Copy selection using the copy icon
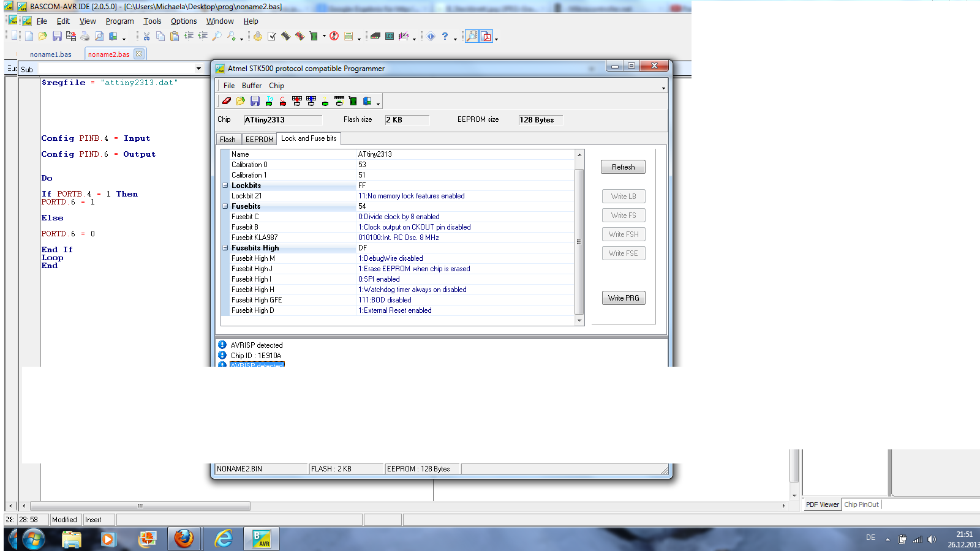The width and height of the screenshot is (980, 551). click(x=160, y=36)
